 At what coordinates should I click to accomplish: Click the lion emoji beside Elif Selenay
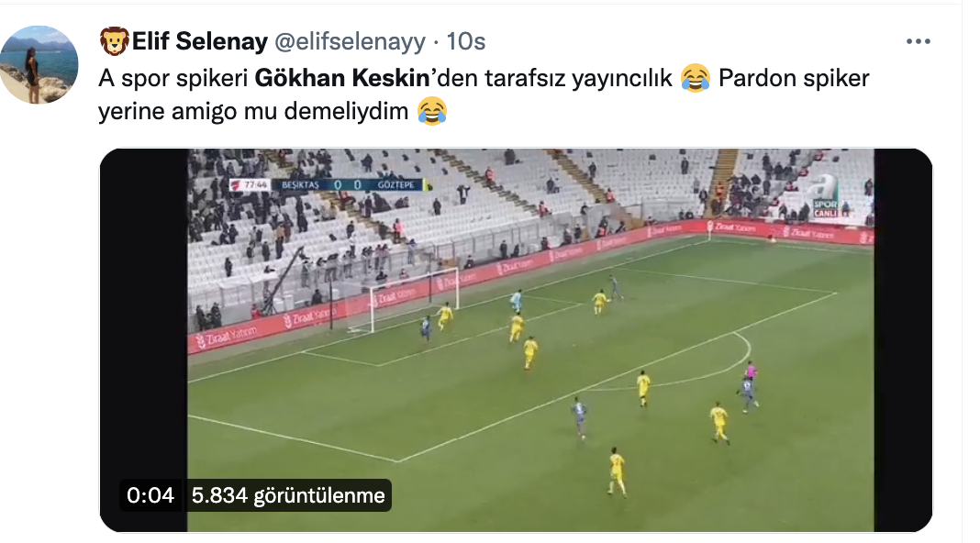click(115, 41)
